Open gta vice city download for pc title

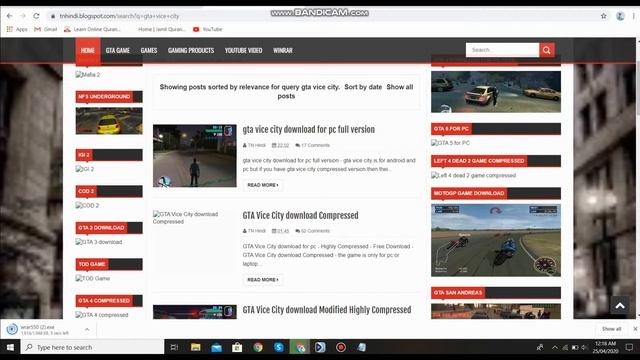point(309,129)
